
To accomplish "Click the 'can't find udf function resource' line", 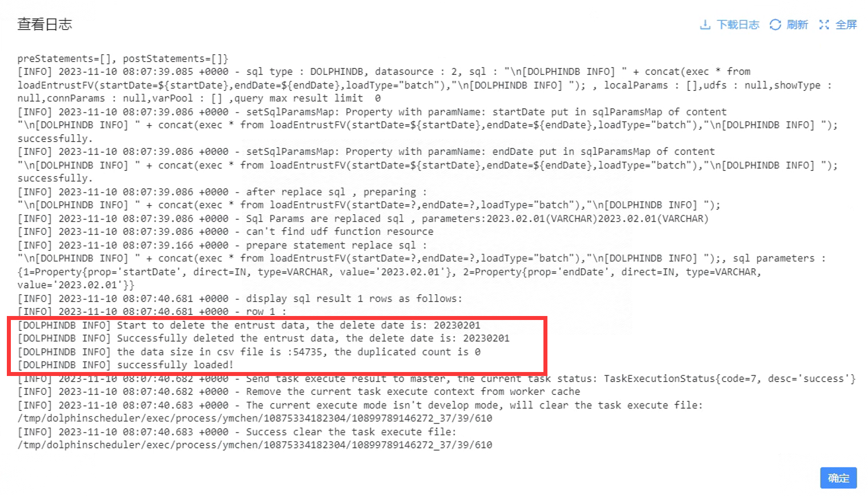I will point(225,231).
